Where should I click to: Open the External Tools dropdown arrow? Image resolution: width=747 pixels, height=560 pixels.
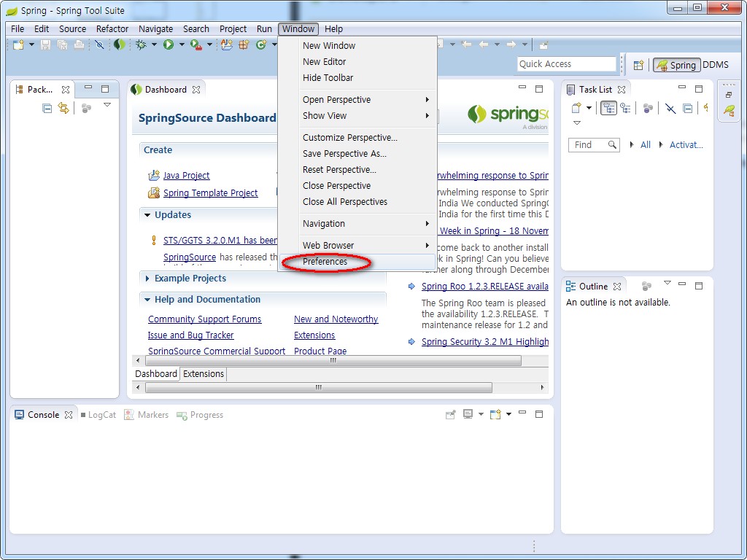(209, 44)
